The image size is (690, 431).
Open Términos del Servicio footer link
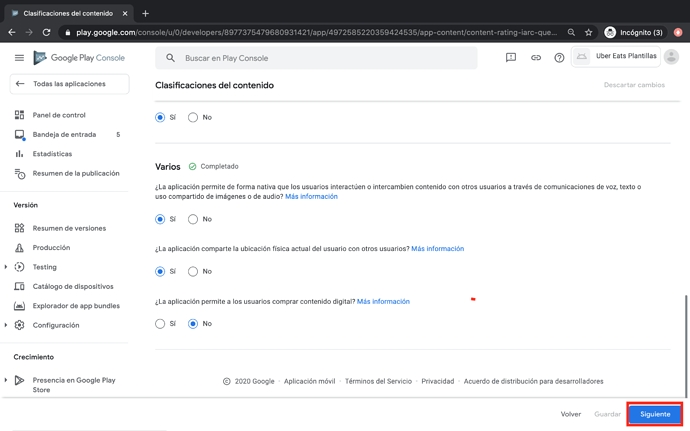coord(378,381)
